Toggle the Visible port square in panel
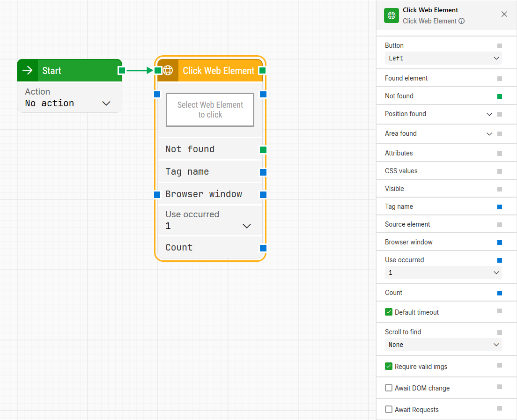This screenshot has height=420, width=517. click(x=500, y=189)
